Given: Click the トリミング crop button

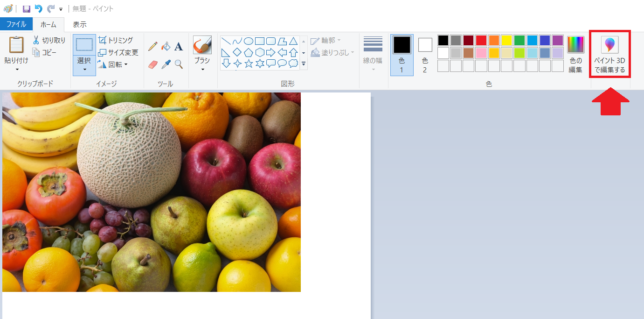Looking at the screenshot, I should click(116, 40).
